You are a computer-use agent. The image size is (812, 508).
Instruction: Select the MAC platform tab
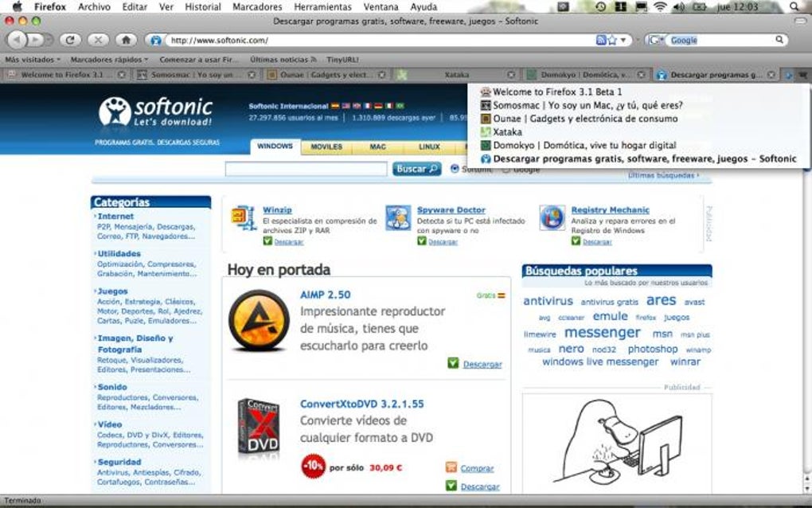377,147
